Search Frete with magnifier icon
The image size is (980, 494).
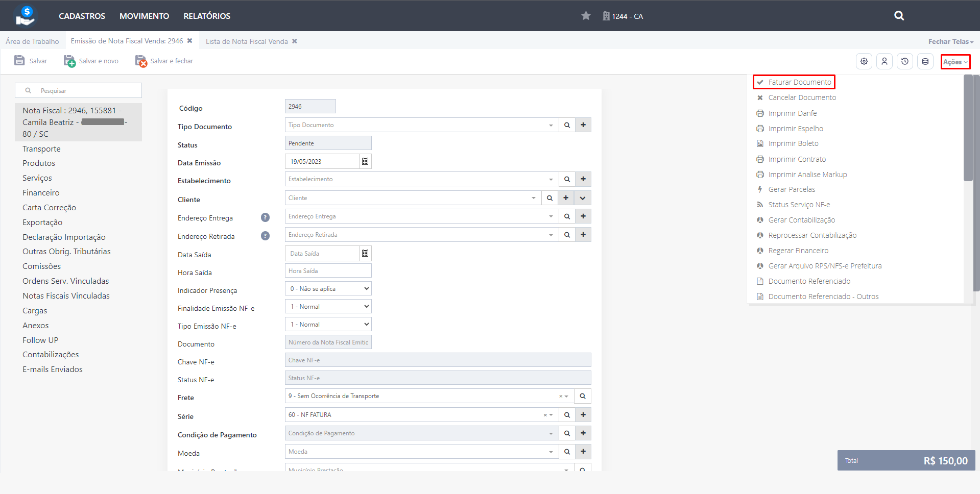tap(583, 396)
